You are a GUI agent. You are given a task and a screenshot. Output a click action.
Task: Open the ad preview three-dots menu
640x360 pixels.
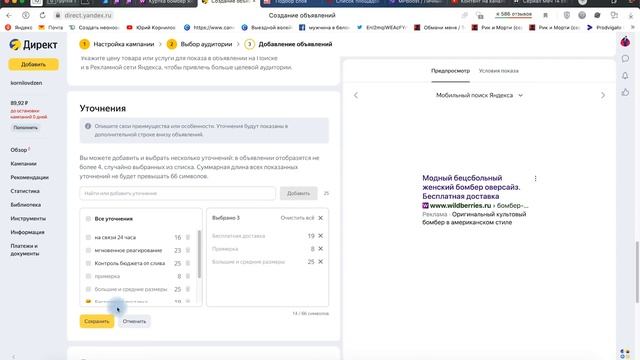536,178
